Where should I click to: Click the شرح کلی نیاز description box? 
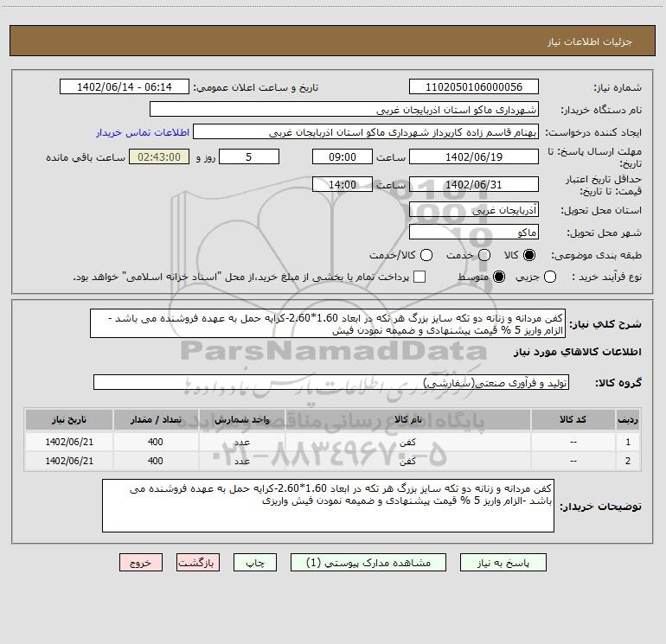tap(328, 323)
